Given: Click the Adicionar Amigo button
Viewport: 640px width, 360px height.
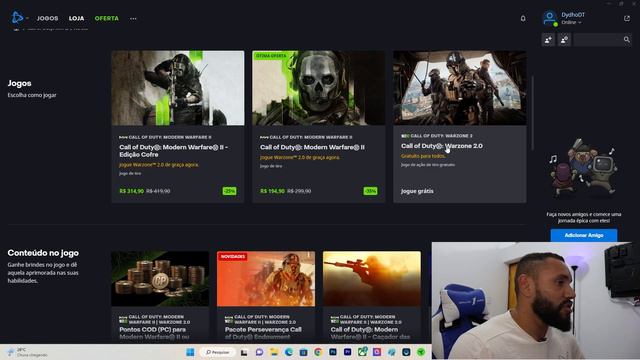Looking at the screenshot, I should (x=584, y=235).
